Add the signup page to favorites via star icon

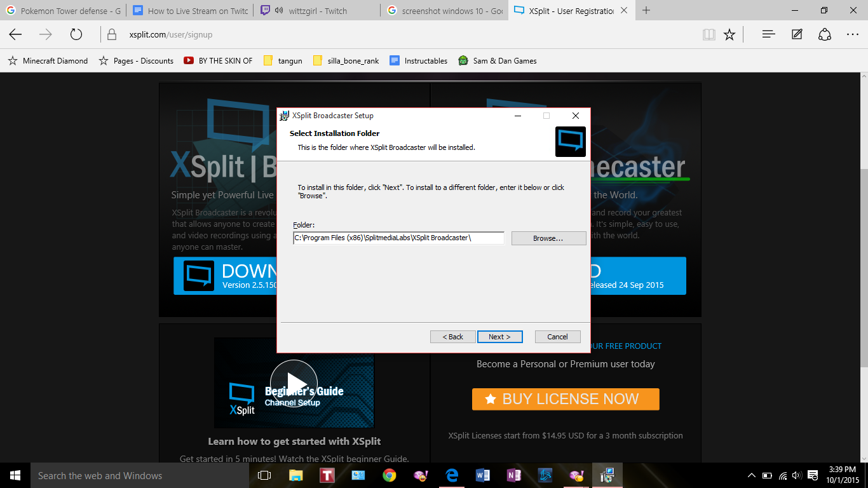coord(729,35)
